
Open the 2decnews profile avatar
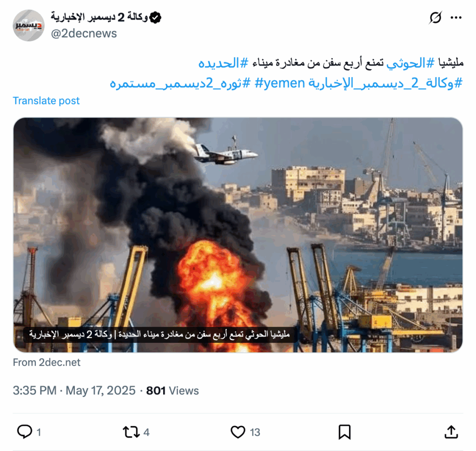[28, 26]
